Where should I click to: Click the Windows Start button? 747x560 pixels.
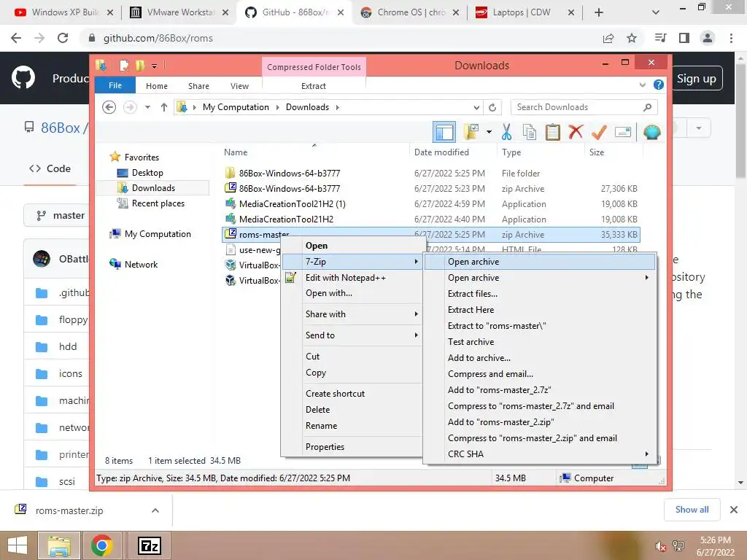tap(18, 545)
